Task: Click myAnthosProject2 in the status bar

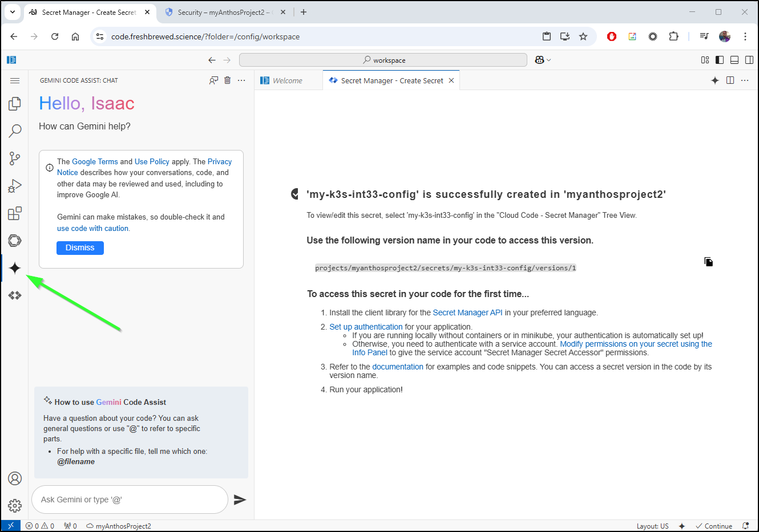Action: click(x=119, y=526)
